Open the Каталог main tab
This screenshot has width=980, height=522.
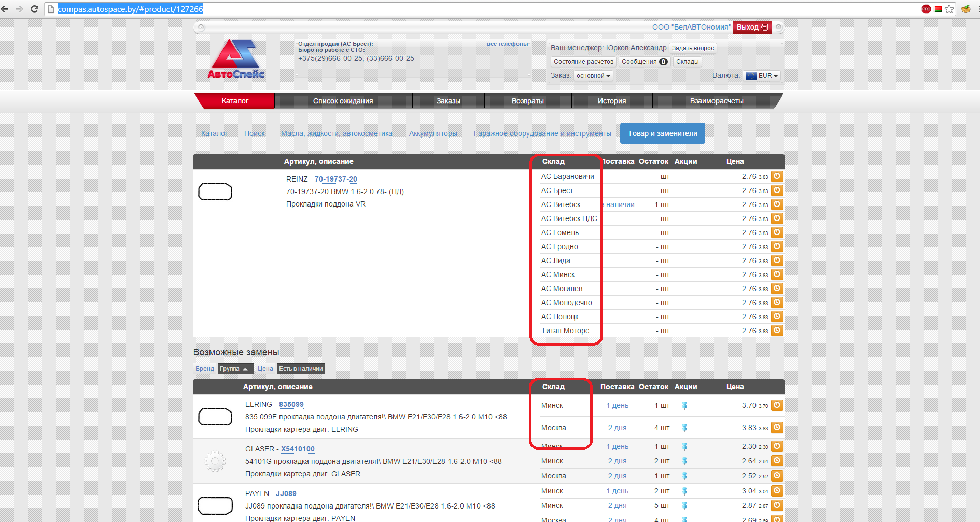tap(235, 101)
